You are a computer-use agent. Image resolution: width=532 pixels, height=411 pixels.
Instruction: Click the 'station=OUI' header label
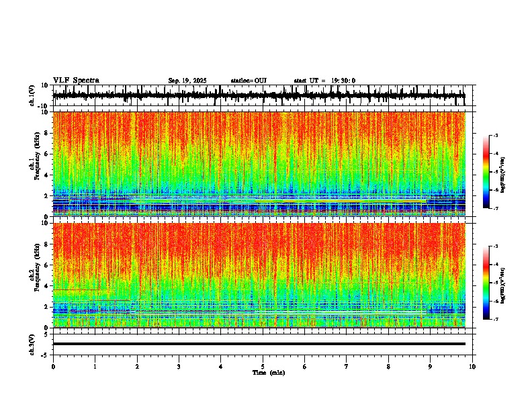pyautogui.click(x=249, y=81)
